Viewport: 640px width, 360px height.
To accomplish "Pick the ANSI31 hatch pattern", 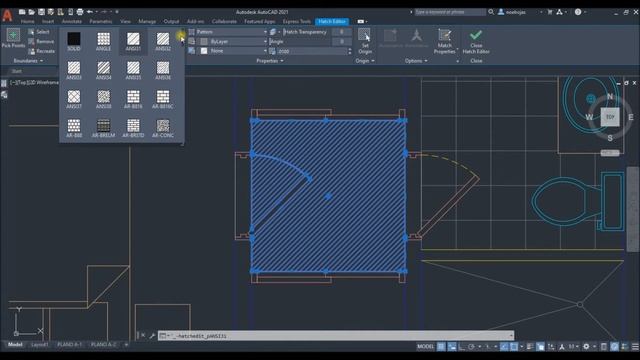I will coord(133,39).
